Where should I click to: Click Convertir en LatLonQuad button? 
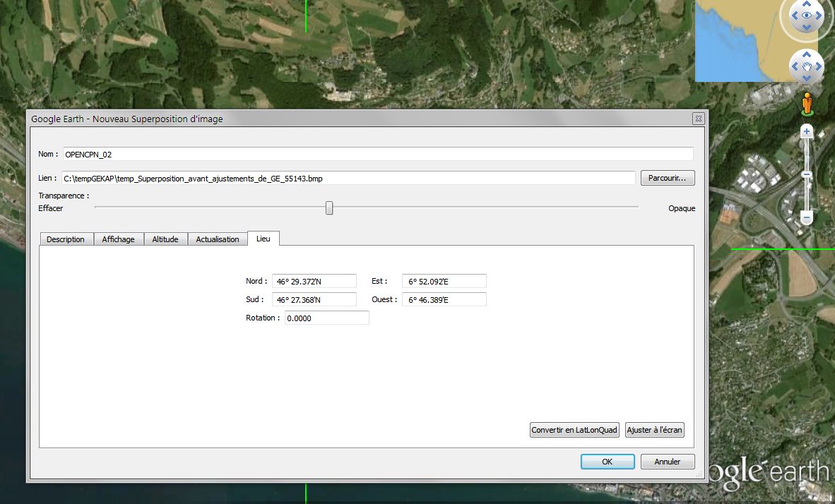coord(574,430)
